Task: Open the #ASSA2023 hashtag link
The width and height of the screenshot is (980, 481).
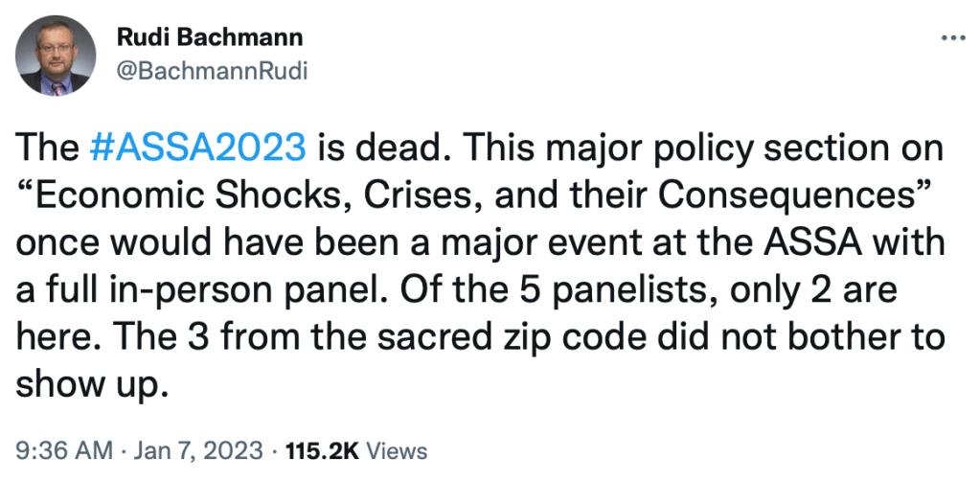Action: pos(196,149)
